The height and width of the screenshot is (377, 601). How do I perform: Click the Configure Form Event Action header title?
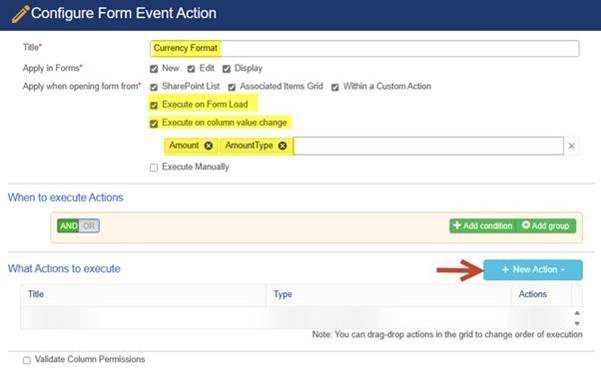[x=123, y=13]
